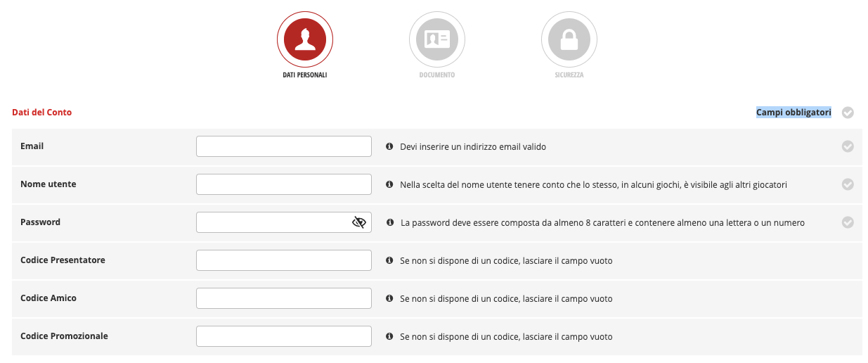Click the Password field label
868x363 pixels.
(41, 222)
